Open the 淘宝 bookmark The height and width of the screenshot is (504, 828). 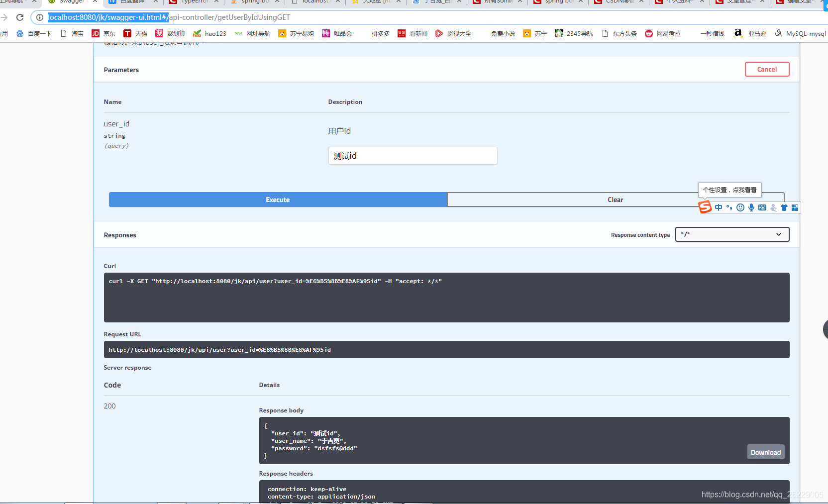[78, 33]
